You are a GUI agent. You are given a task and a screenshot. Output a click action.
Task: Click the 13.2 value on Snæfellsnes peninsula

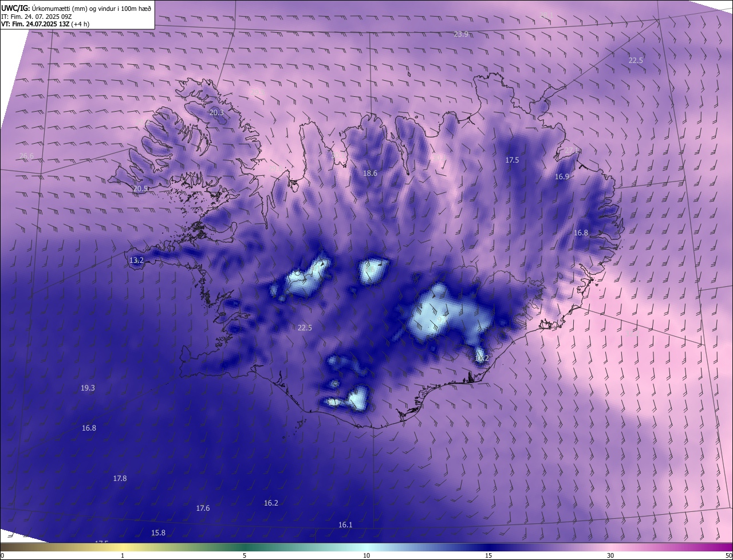(136, 261)
